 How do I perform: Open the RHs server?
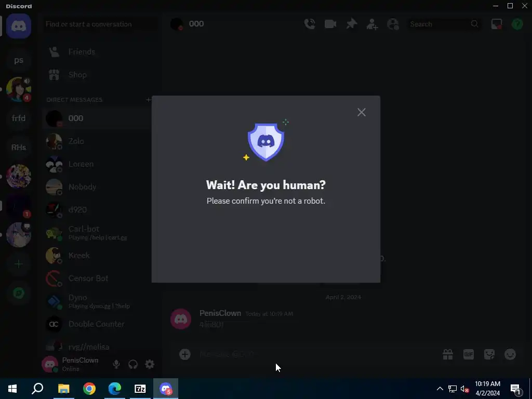pyautogui.click(x=19, y=147)
